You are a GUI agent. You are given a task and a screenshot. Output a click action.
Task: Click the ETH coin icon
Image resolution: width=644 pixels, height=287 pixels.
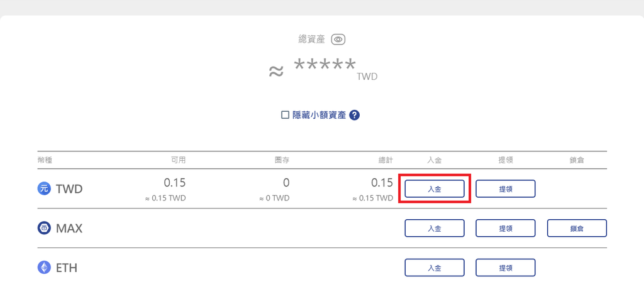click(44, 268)
